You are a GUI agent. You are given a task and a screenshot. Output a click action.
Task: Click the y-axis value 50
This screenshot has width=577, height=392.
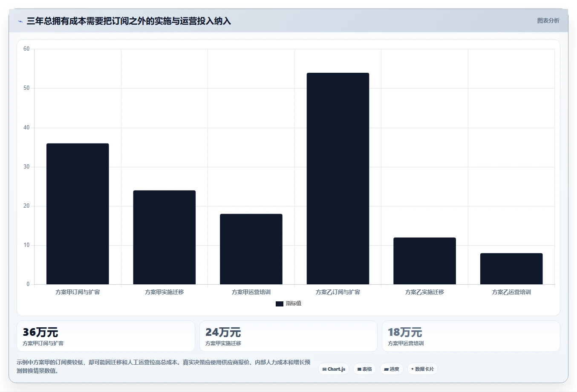point(26,88)
